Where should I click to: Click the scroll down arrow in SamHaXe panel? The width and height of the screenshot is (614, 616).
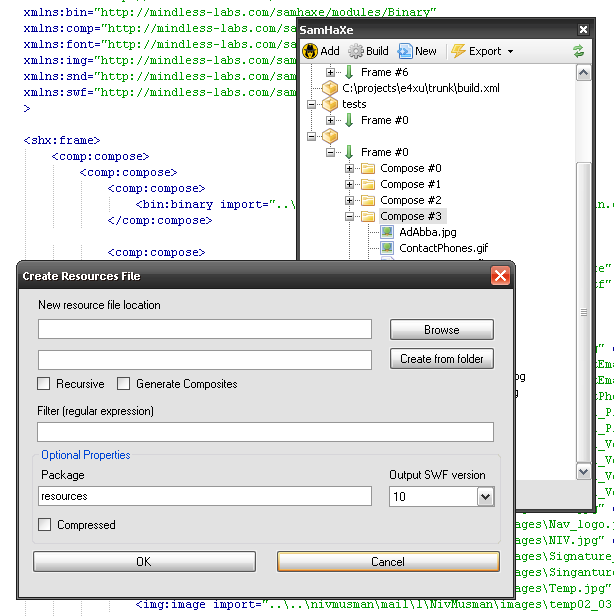point(583,472)
